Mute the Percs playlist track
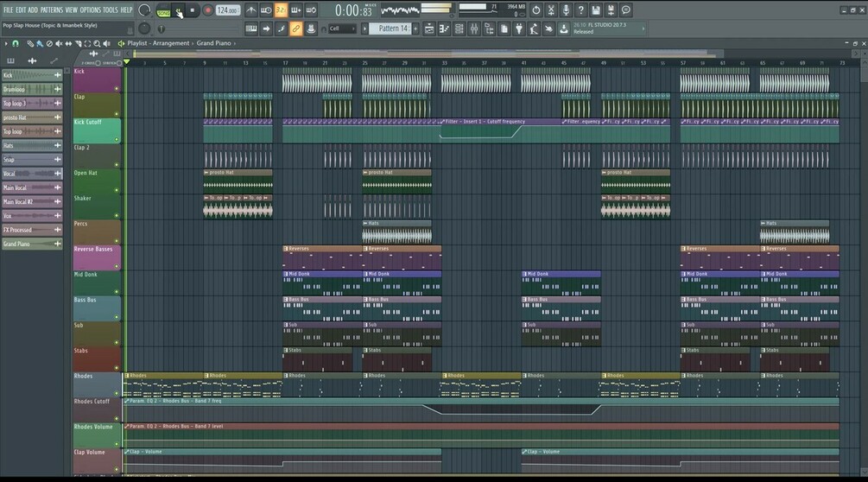This screenshot has width=868, height=482. (117, 241)
